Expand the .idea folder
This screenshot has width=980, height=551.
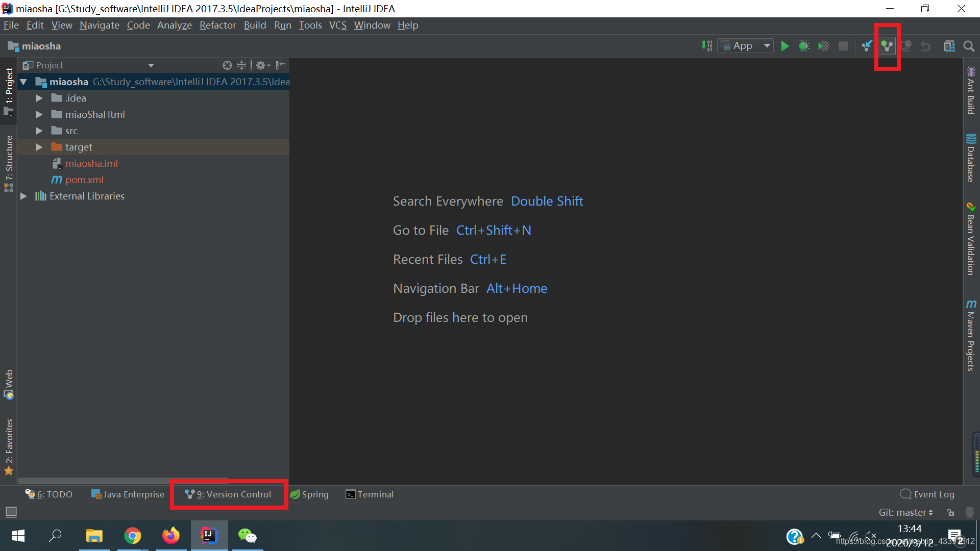[39, 98]
